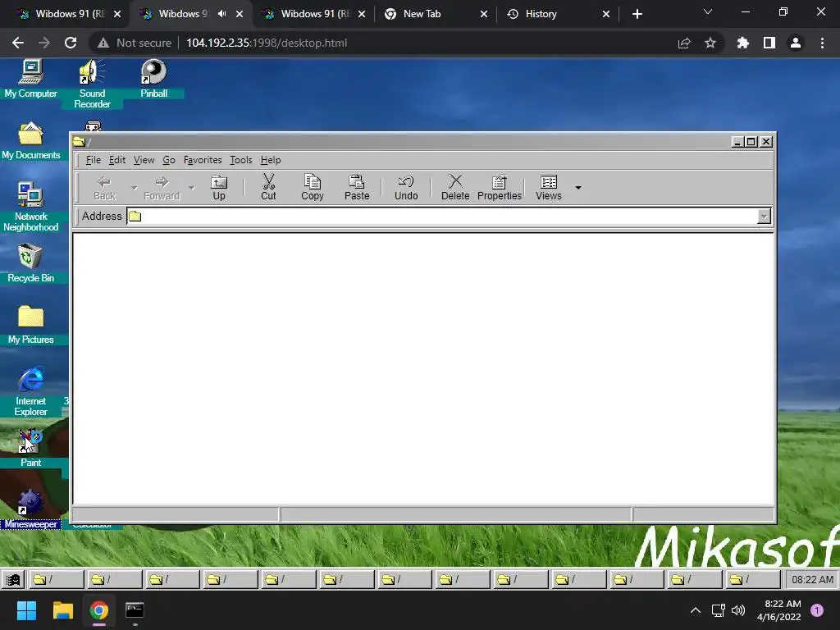The width and height of the screenshot is (840, 630).
Task: Expand the Forward history dropdown arrow
Action: pyautogui.click(x=191, y=188)
